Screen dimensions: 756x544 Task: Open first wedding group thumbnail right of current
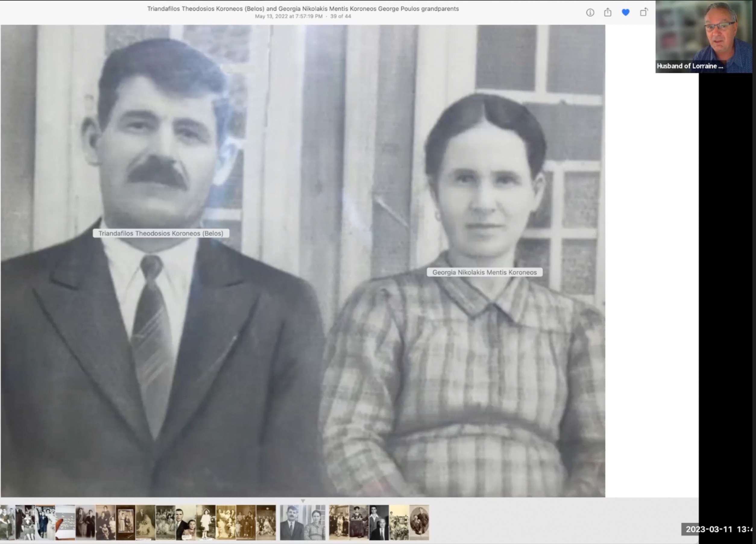click(x=339, y=522)
